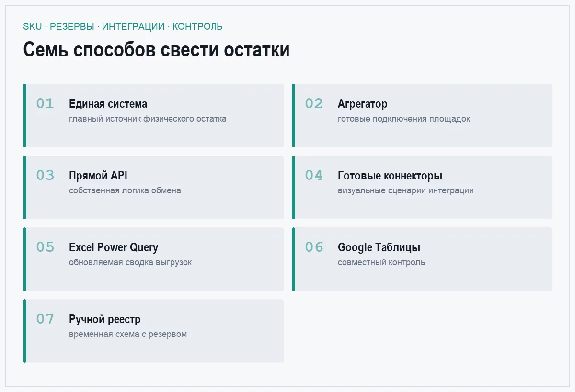The height and width of the screenshot is (392, 575).
Task: Select the card title 'Excel Power Query'
Action: [114, 247]
